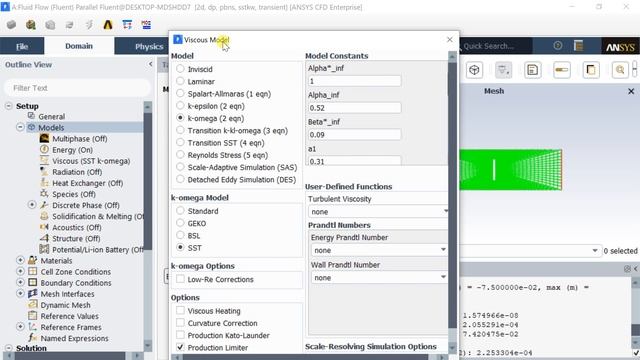Click the Boundary Conditions icon

click(x=33, y=282)
